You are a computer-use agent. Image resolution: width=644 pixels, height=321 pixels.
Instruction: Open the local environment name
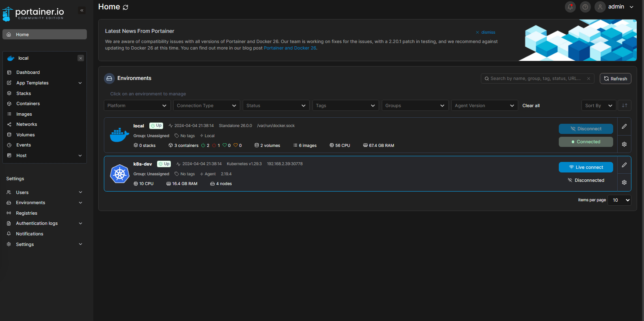point(139,126)
